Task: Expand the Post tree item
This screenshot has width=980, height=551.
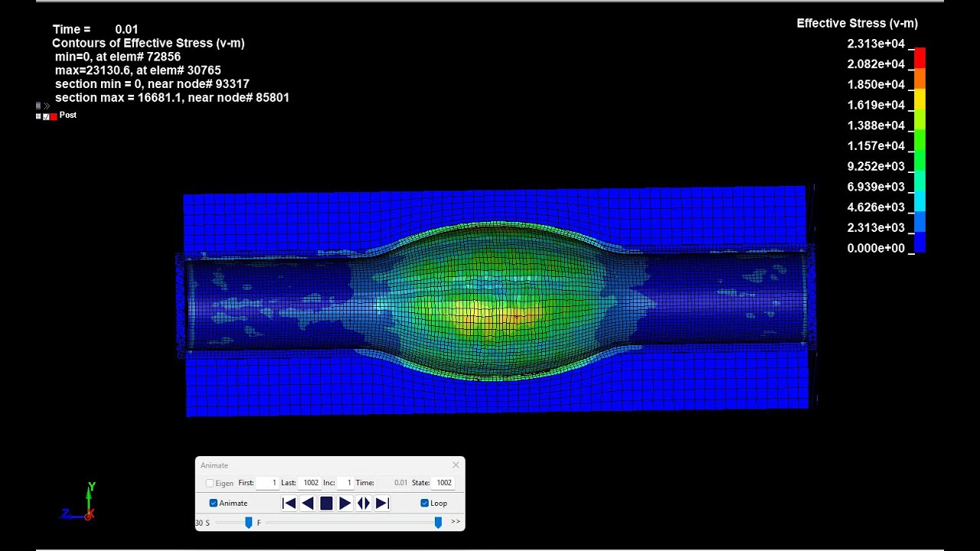Action: [38, 116]
